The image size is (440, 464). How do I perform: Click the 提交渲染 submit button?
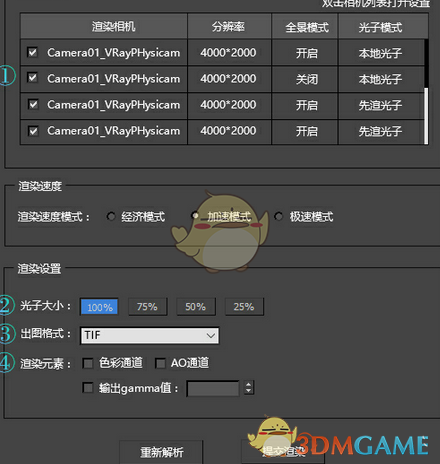coord(283,452)
